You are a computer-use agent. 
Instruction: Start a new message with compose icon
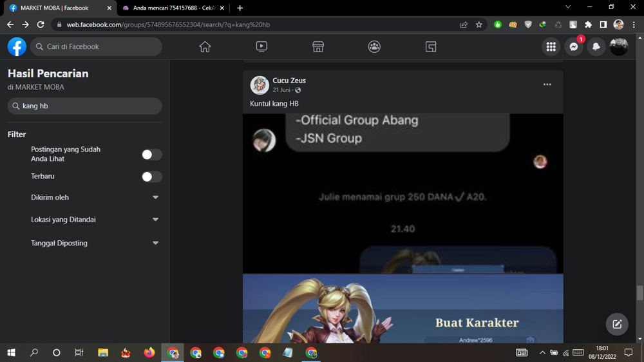[617, 324]
